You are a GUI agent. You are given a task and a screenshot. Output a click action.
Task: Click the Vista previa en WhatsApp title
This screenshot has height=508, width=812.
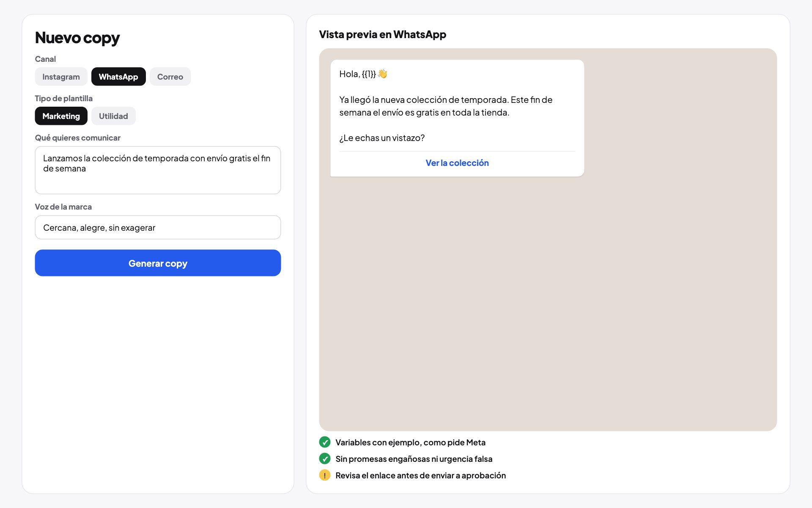tap(382, 34)
